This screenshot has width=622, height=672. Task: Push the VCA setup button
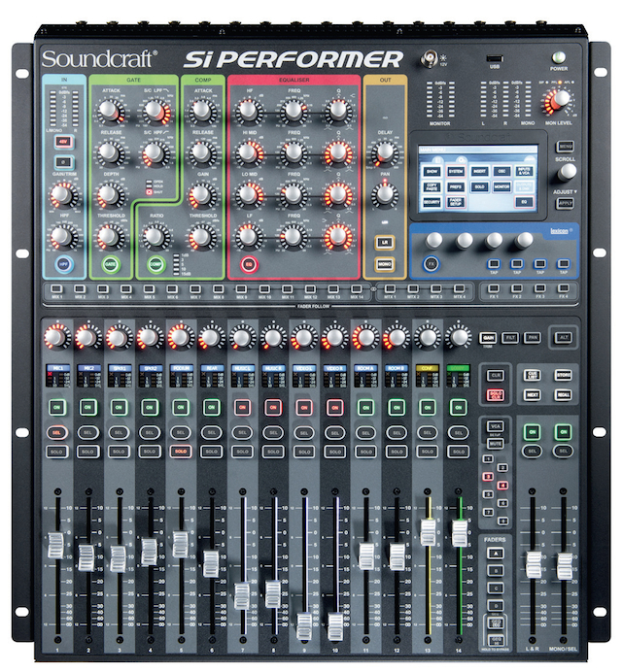[x=496, y=426]
